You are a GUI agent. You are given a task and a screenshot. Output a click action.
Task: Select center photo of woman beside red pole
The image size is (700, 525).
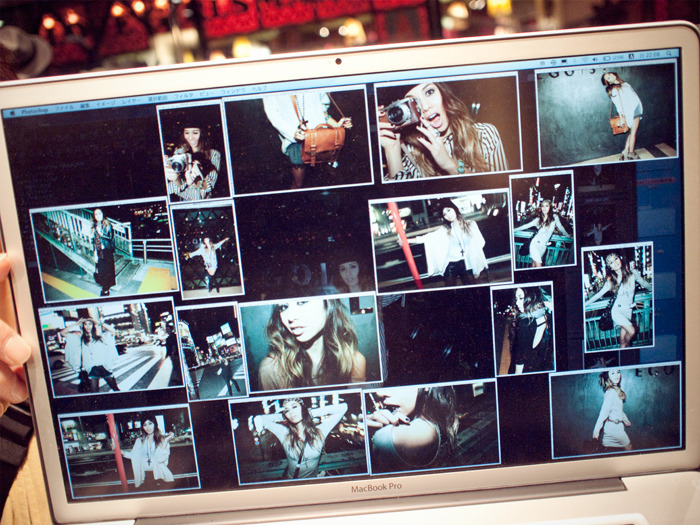pyautogui.click(x=441, y=241)
